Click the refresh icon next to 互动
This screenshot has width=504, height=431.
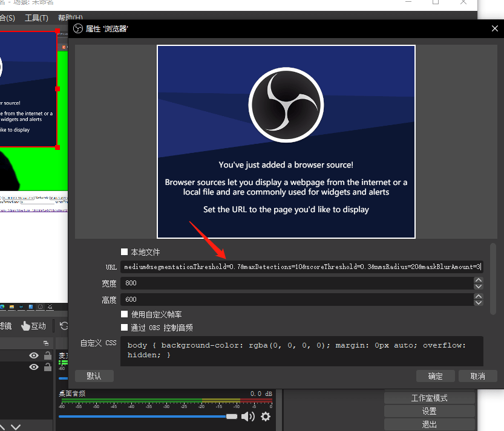64,326
